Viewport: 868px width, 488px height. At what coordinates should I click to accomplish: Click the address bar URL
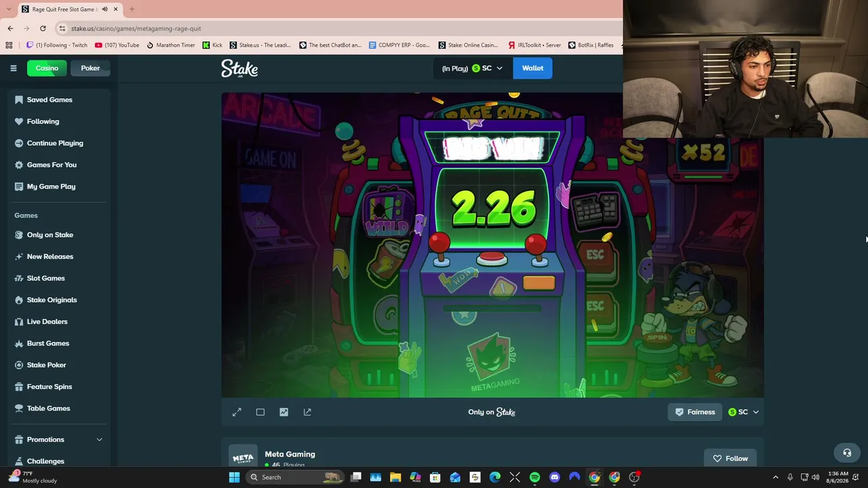click(136, 28)
